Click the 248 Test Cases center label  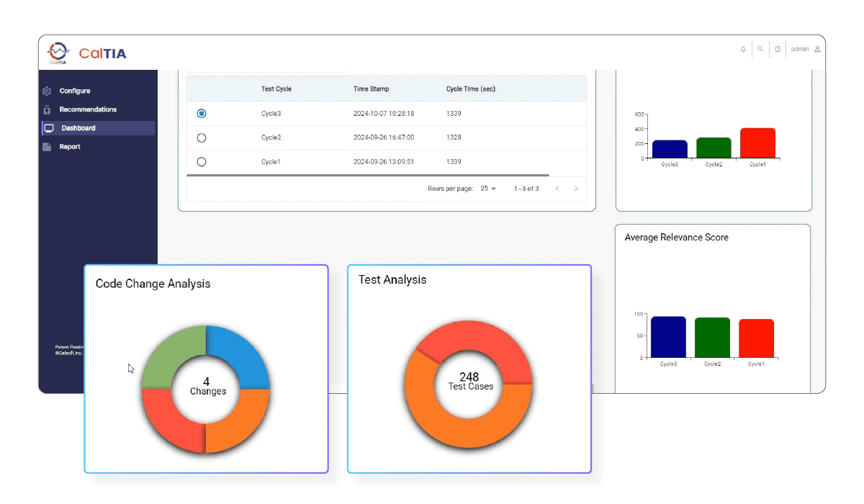470,382
